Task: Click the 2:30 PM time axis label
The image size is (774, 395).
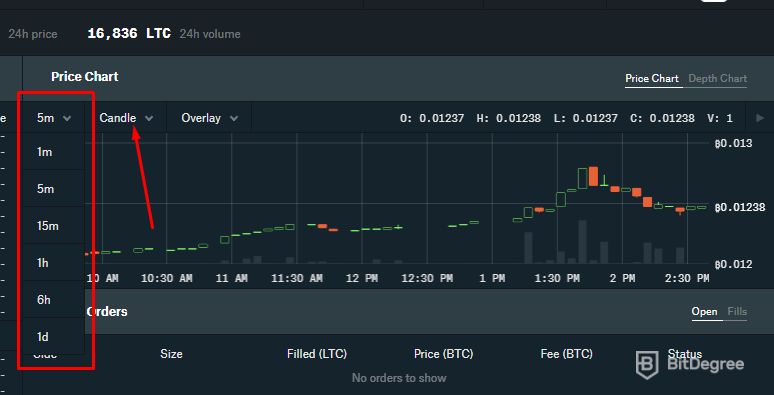Action: pyautogui.click(x=687, y=278)
